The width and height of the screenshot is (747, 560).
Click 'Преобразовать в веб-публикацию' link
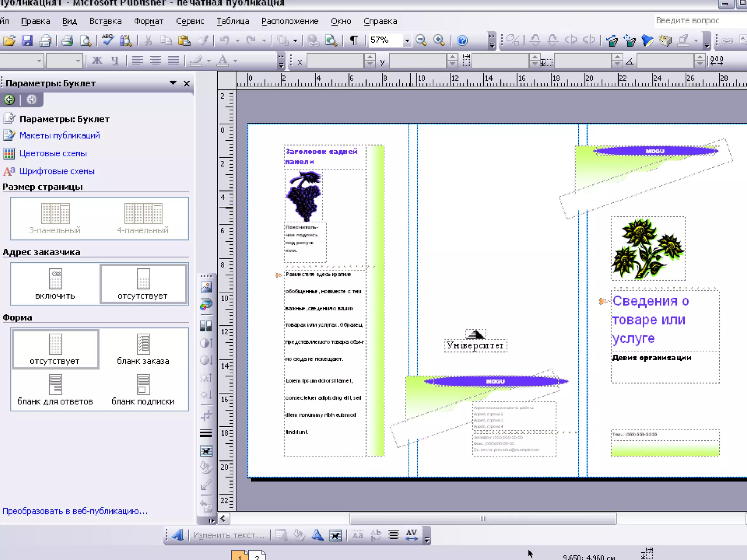[x=75, y=511]
